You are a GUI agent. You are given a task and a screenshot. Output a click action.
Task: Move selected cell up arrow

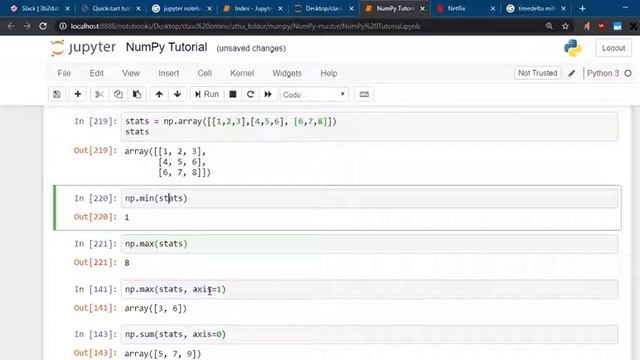coord(159,94)
